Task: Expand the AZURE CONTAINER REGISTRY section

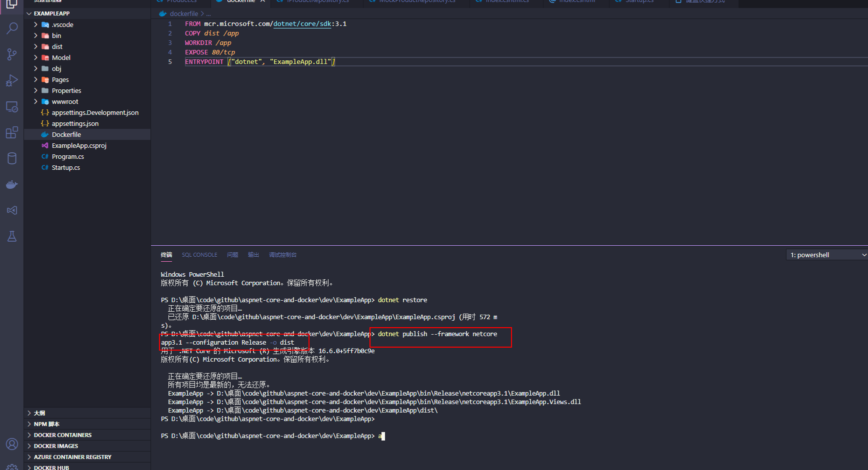Action: coord(87,457)
